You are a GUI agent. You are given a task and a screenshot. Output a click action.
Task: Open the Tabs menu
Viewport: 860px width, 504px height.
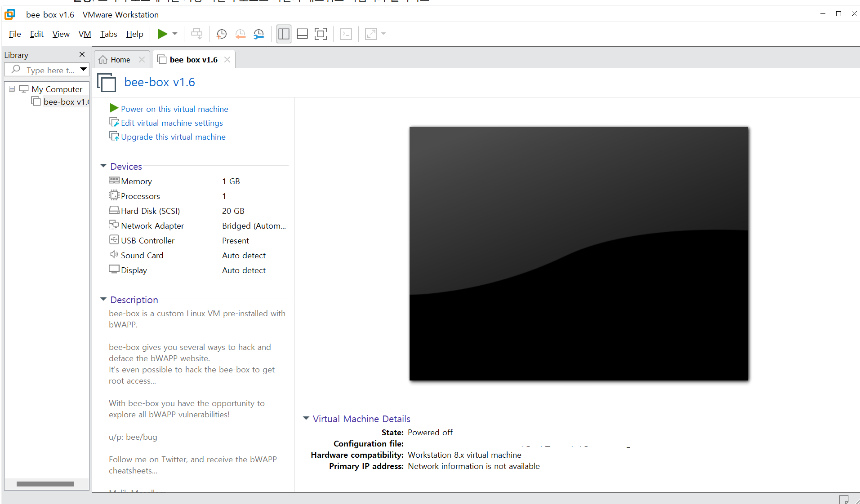tap(108, 34)
